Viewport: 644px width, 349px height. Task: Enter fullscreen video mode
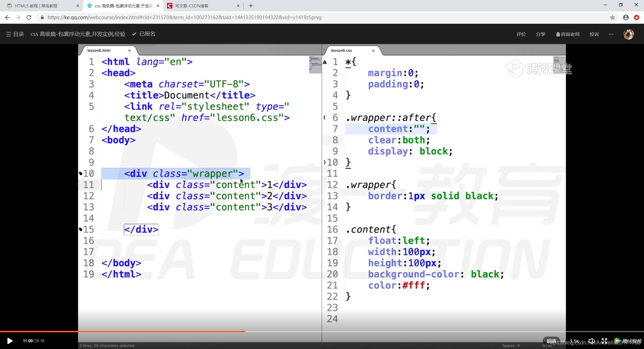pyautogui.click(x=604, y=341)
